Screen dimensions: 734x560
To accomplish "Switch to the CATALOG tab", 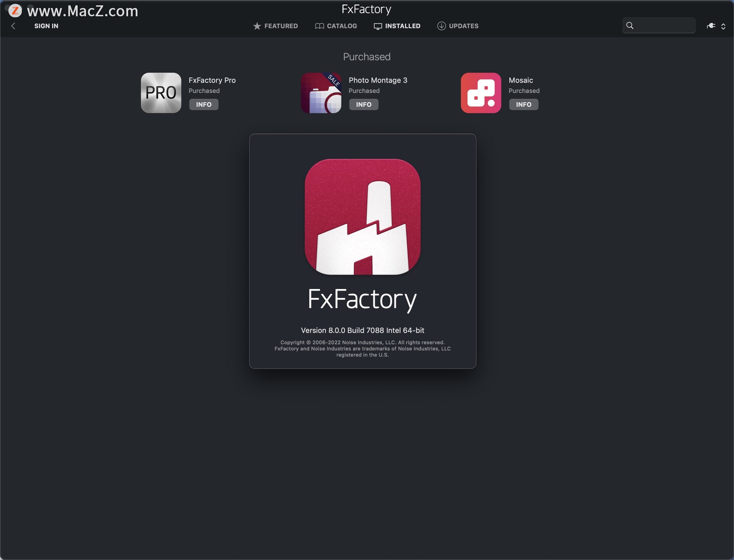I will pyautogui.click(x=336, y=26).
